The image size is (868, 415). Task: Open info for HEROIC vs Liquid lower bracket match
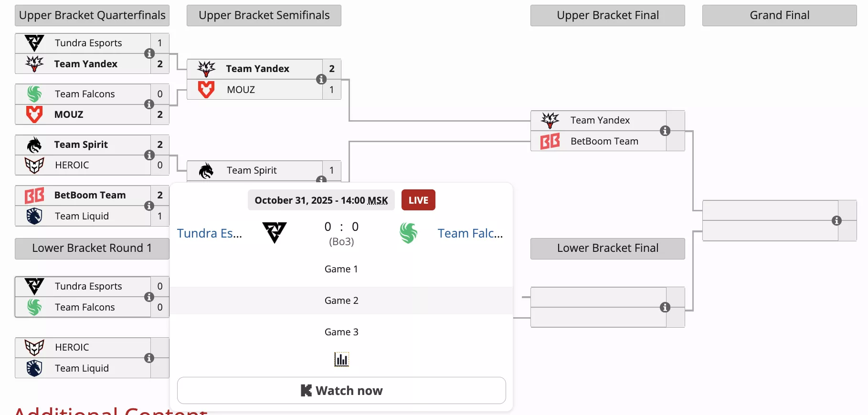[x=149, y=358]
